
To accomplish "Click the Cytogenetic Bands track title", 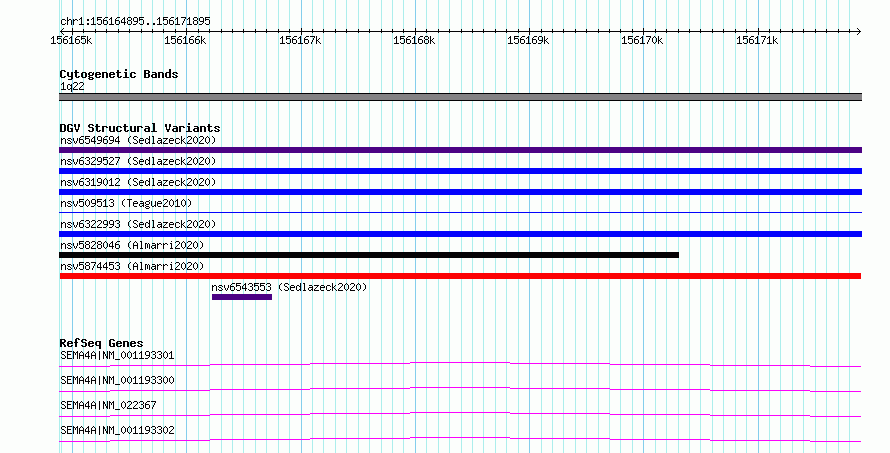I will 119,74.
